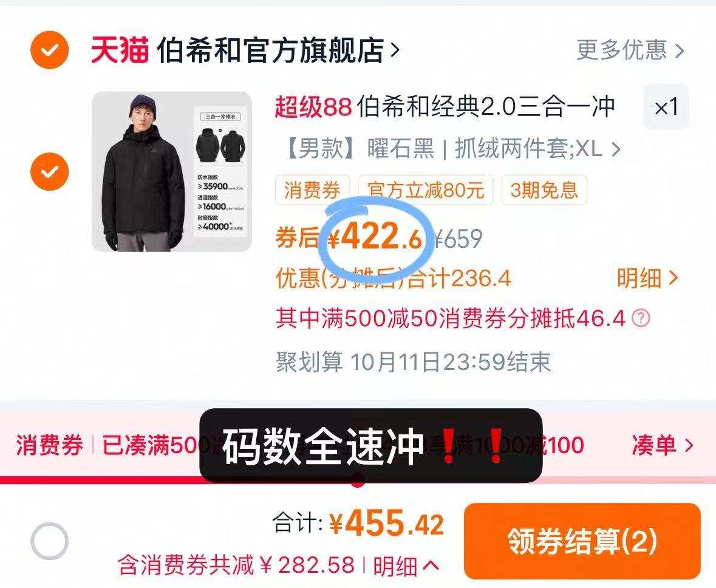The image size is (716, 588).
Task: Tap the 消费券 coupon tag
Action: click(312, 190)
